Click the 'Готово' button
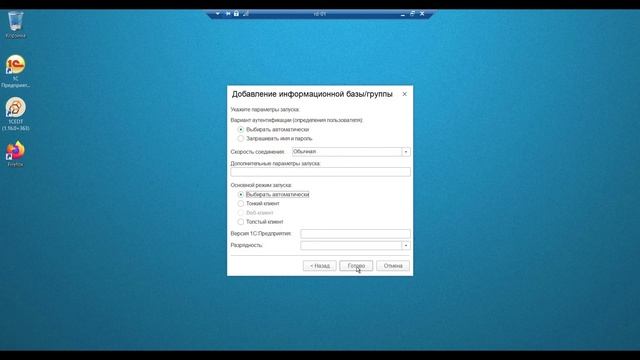Image resolution: width=640 pixels, height=360 pixels. tap(356, 266)
